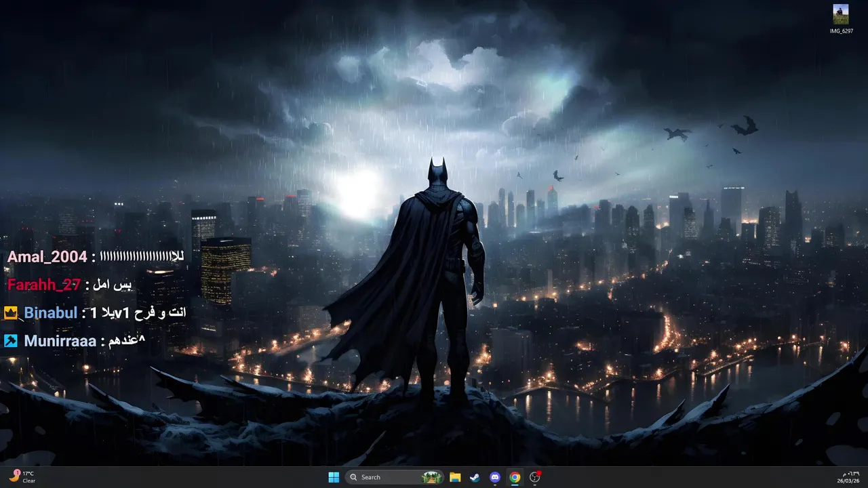Open File Explorer from the taskbar
The image size is (868, 488).
pos(455,477)
